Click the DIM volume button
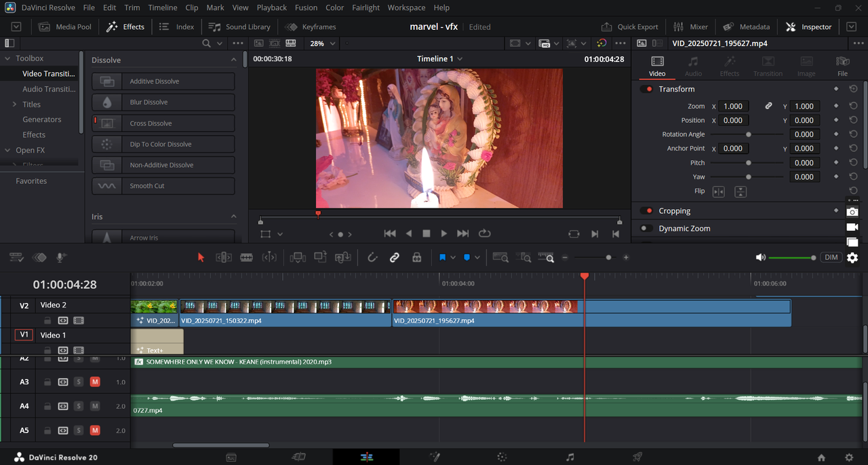The width and height of the screenshot is (868, 465). tap(831, 257)
